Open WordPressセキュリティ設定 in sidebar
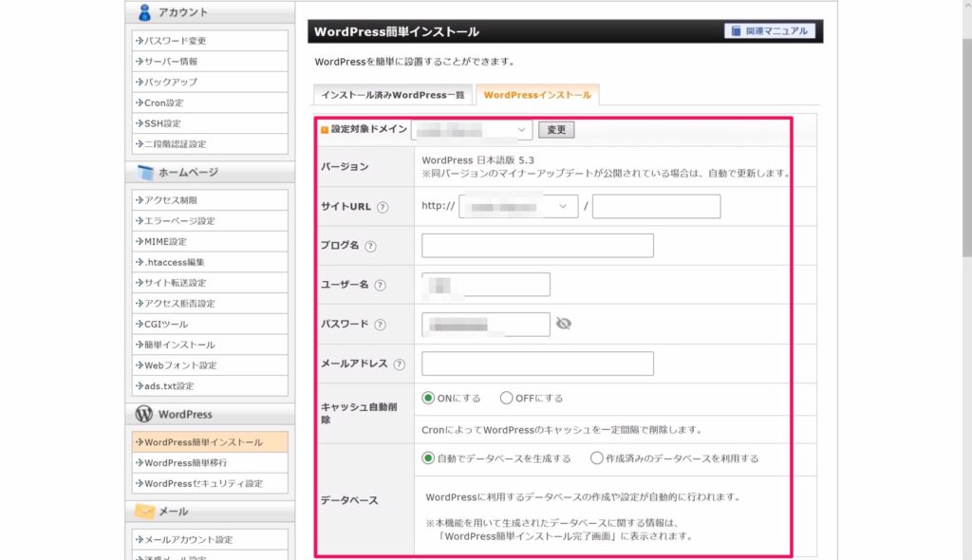972x560 pixels. (210, 484)
